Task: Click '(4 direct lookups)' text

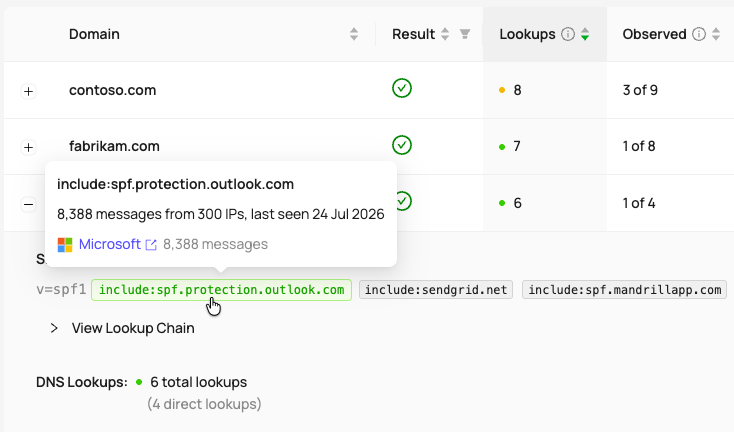Action: (204, 404)
